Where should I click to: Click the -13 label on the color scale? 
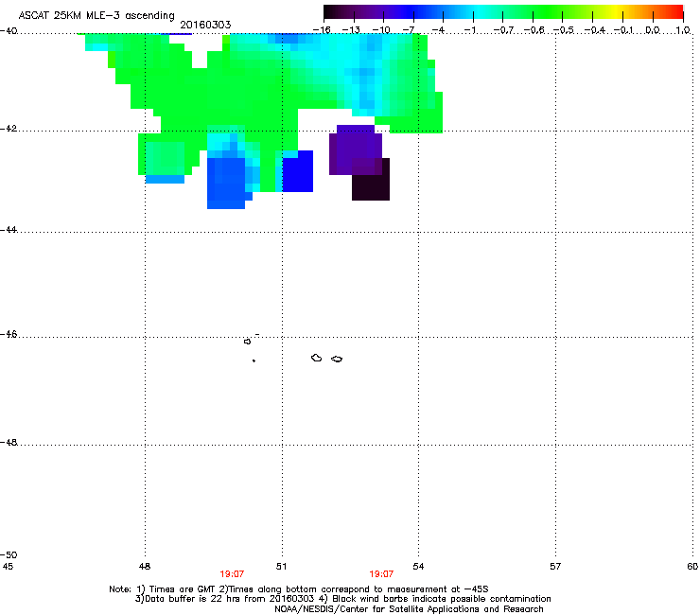[351, 30]
